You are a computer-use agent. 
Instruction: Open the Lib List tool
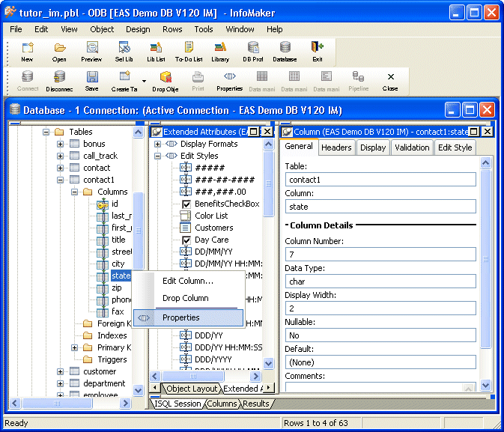[156, 52]
